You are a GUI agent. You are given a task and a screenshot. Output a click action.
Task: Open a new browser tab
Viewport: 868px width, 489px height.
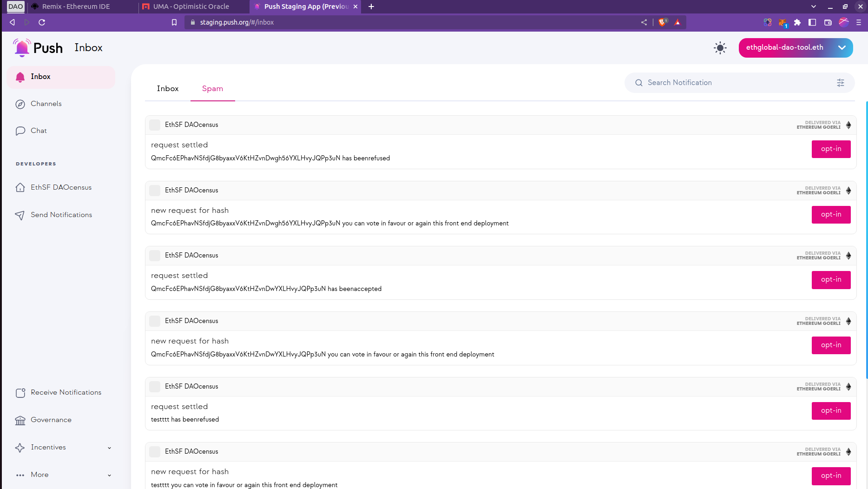click(371, 7)
